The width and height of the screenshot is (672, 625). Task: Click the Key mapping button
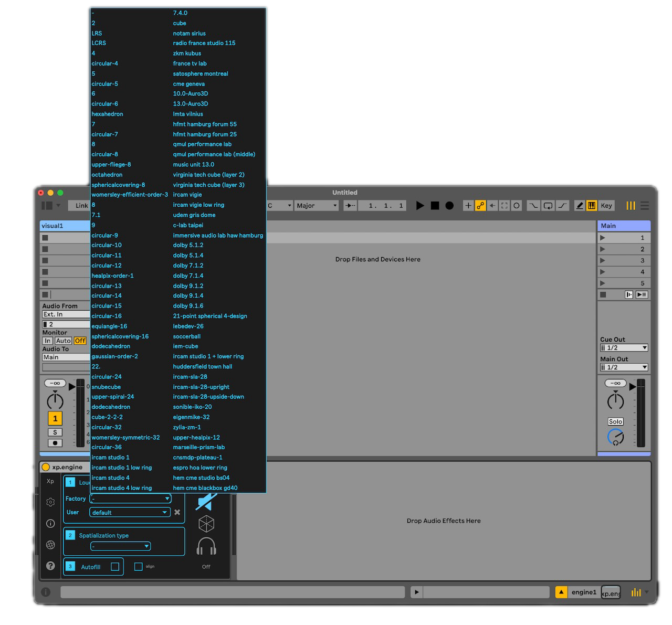pyautogui.click(x=606, y=206)
